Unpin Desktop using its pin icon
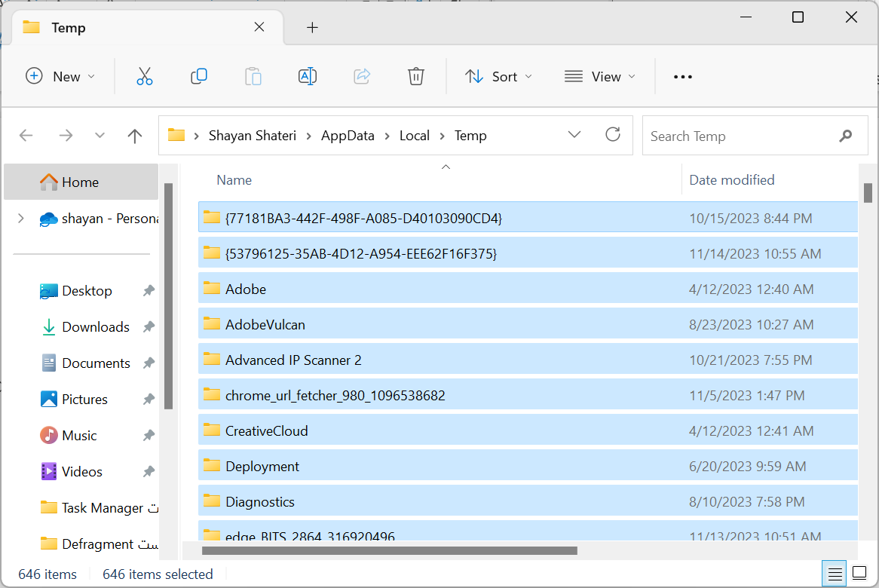Viewport: 879px width, 588px height. click(x=149, y=291)
